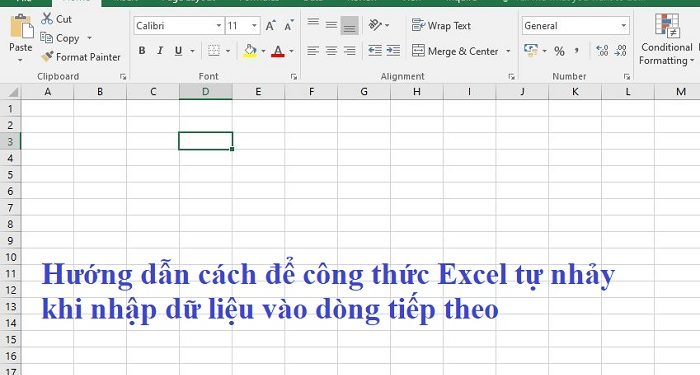Open the font size 11 dropdown
The image size is (700, 375).
pos(254,26)
